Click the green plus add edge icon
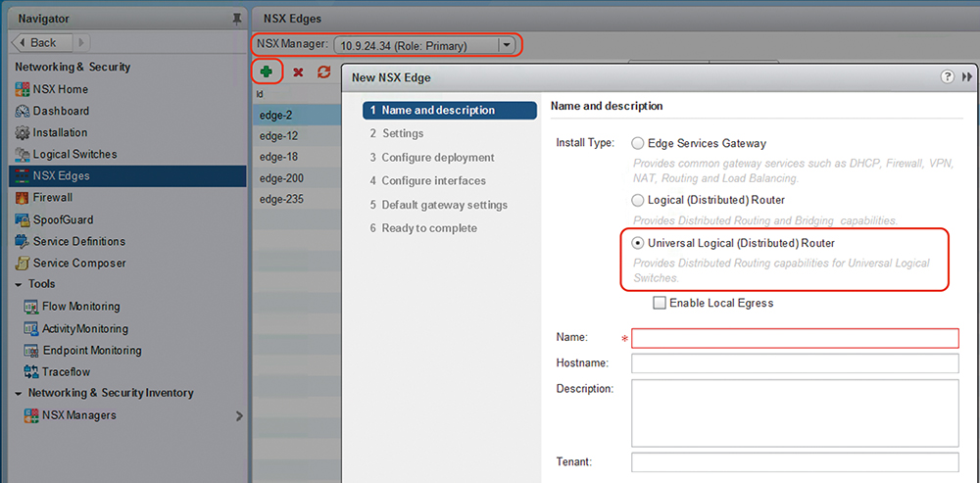Screen dimensions: 980x483 267,72
